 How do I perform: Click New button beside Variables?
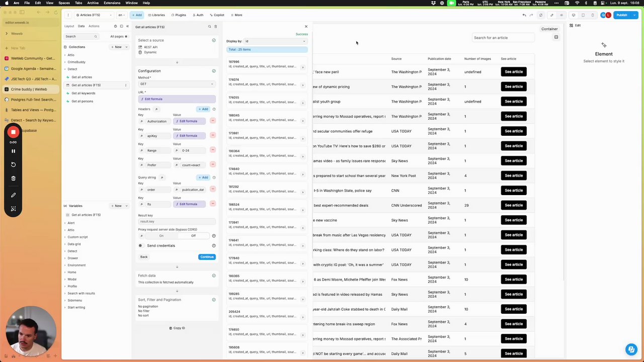(117, 206)
